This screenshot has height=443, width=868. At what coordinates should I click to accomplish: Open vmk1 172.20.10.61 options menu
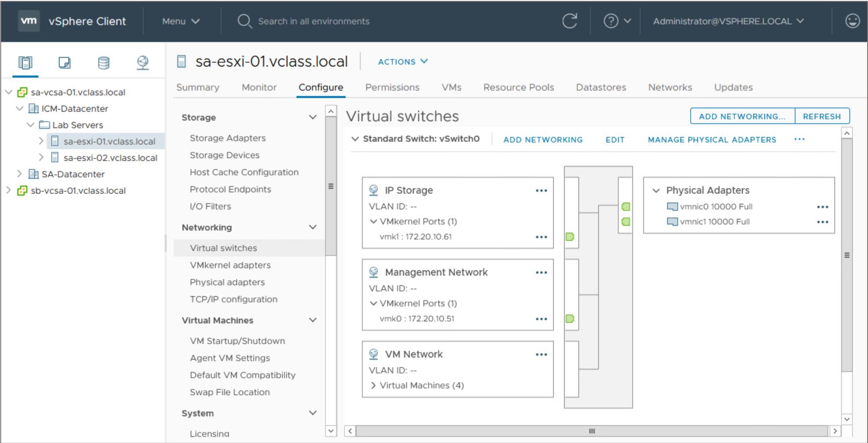[x=541, y=237]
